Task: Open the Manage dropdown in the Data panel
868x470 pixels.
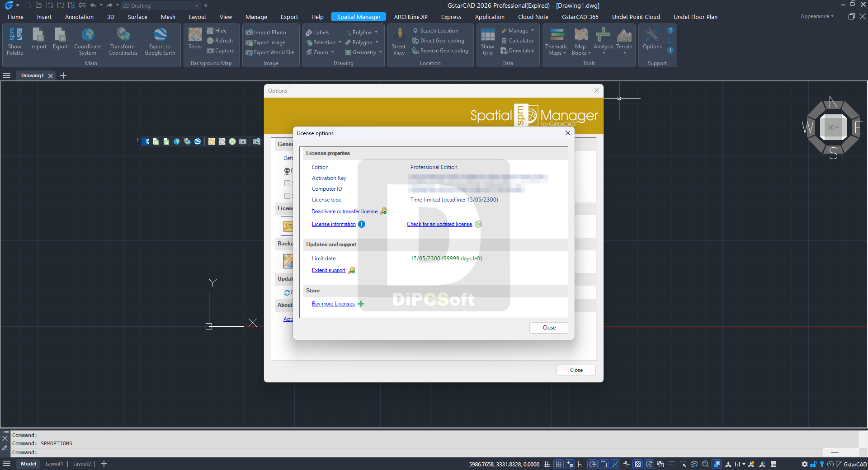Action: coord(533,31)
